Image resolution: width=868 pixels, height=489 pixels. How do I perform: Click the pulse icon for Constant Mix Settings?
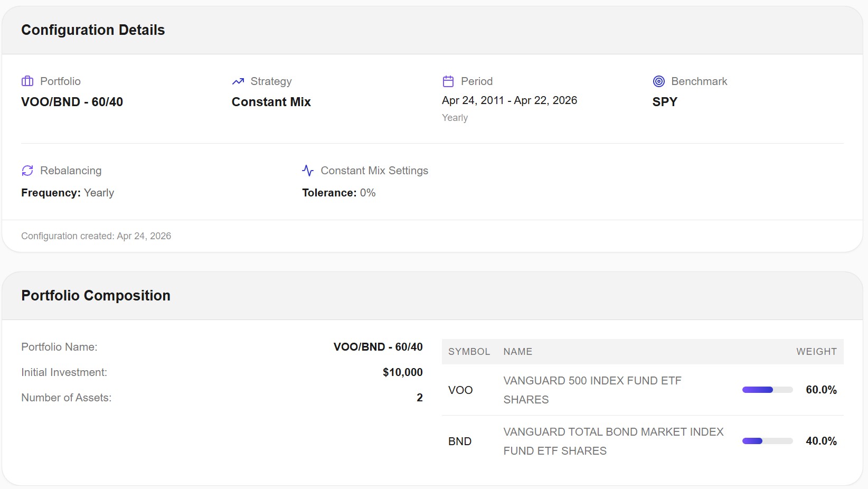(308, 171)
